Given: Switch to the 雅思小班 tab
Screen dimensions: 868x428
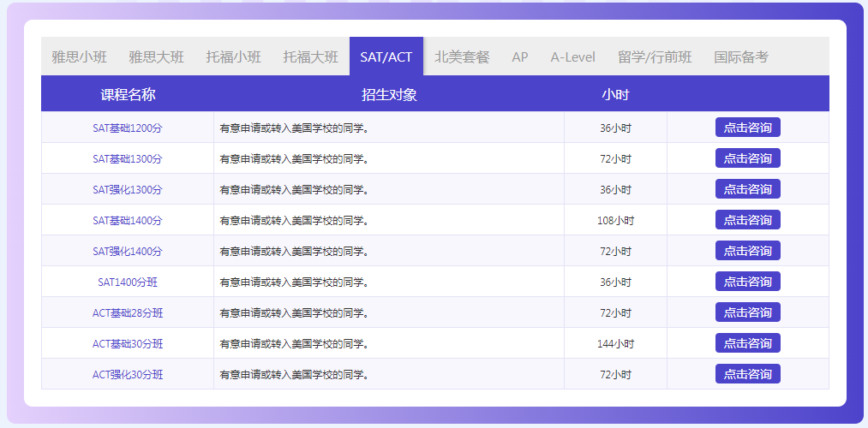Looking at the screenshot, I should point(79,57).
